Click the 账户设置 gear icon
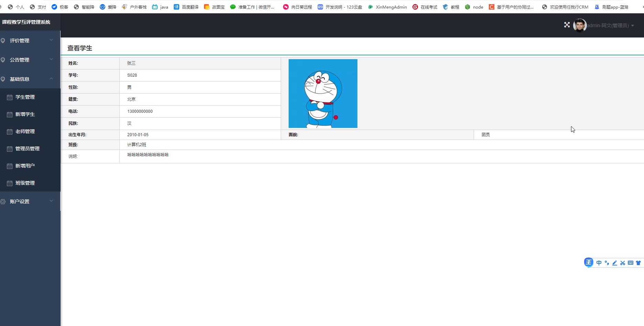644x326 pixels. coord(3,202)
